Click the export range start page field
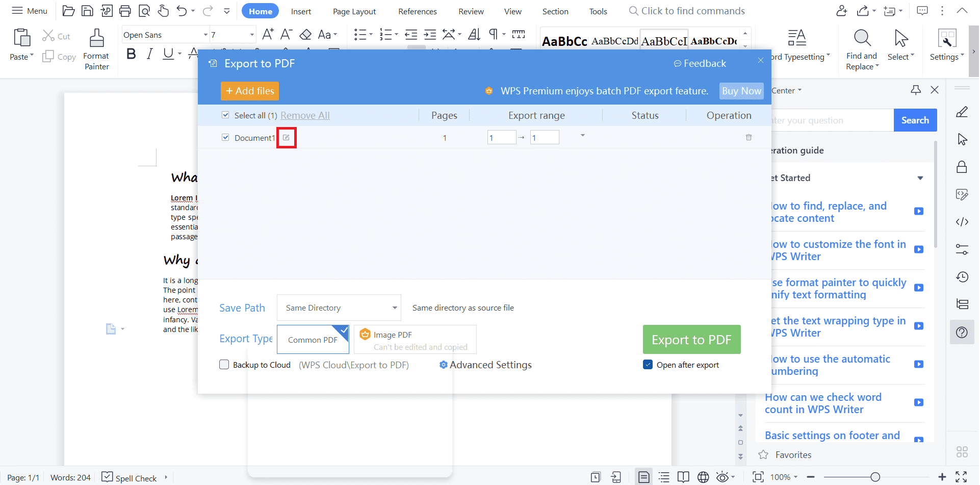This screenshot has height=485, width=980. [x=502, y=137]
